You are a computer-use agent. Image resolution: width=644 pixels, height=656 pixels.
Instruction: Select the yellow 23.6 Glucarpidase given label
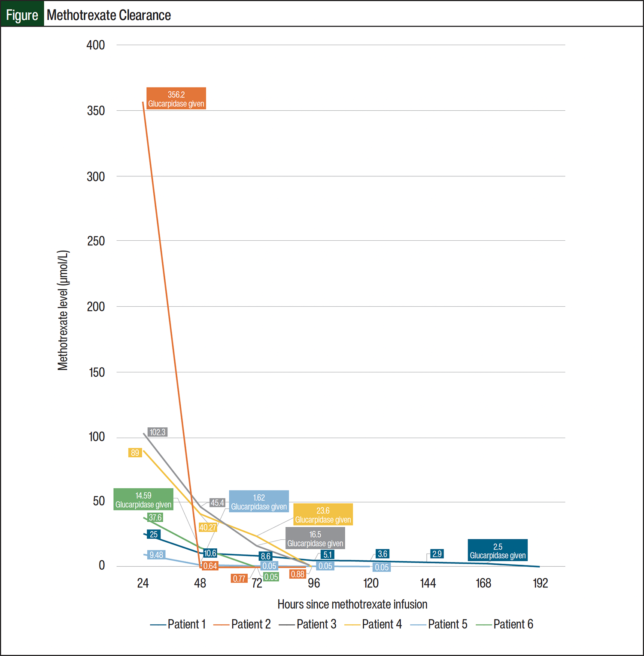pyautogui.click(x=323, y=515)
